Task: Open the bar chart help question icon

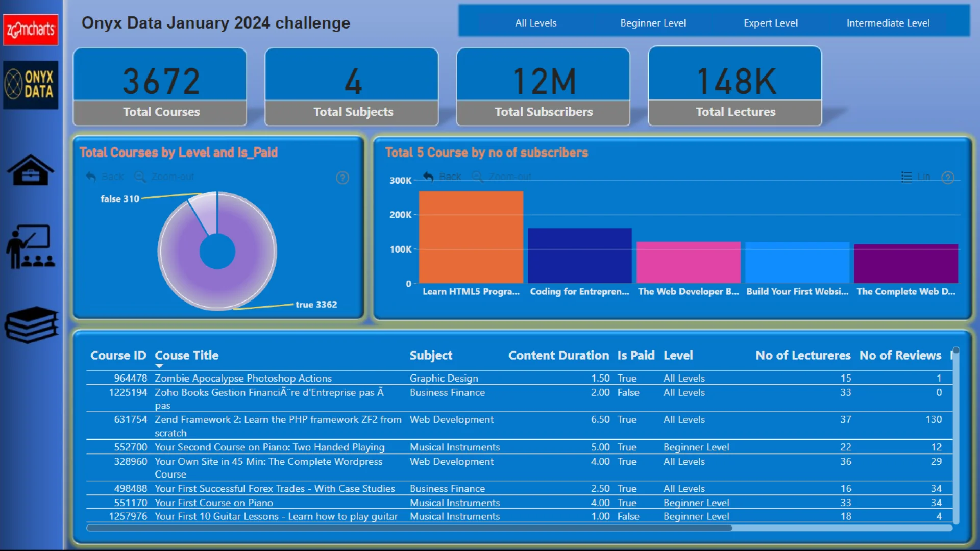Action: click(948, 178)
